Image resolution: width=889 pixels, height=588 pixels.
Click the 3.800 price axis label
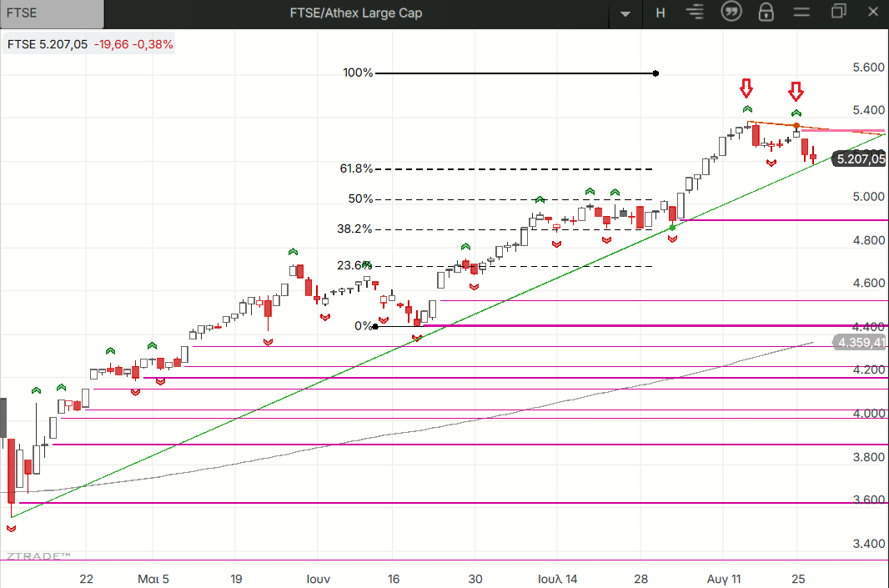click(x=869, y=457)
